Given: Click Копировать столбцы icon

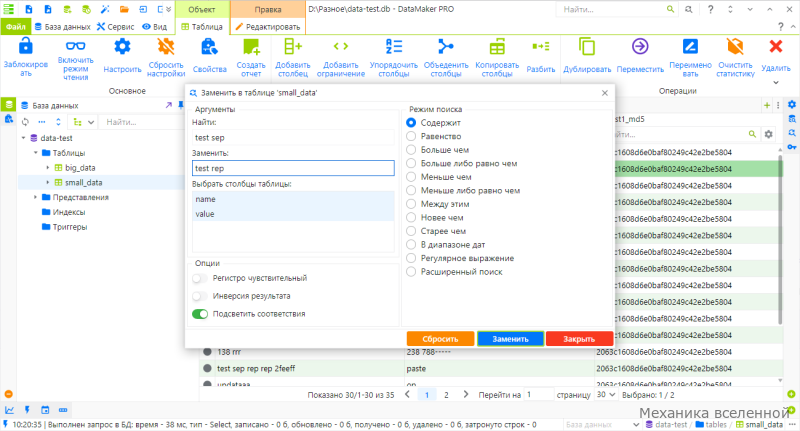Looking at the screenshot, I should 497,46.
